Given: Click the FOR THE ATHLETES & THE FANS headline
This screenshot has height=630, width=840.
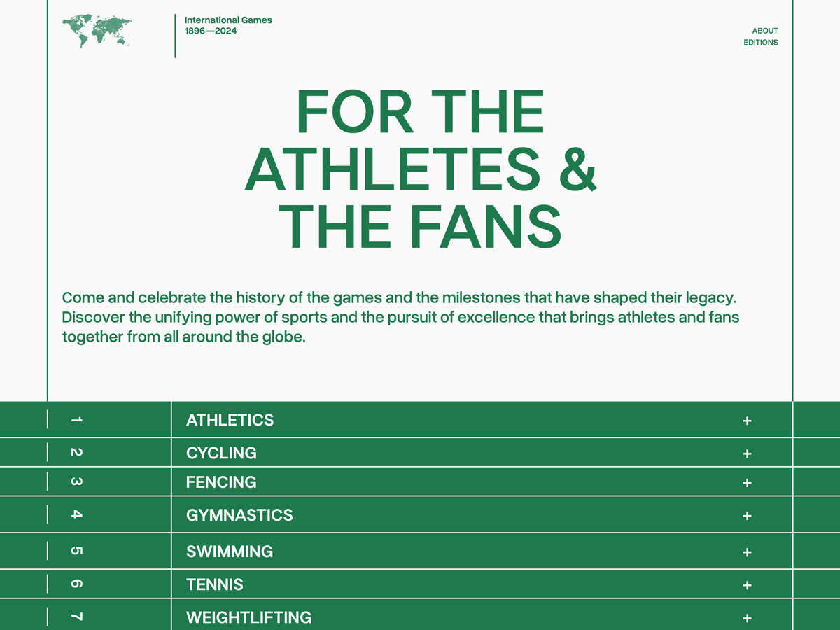Looking at the screenshot, I should coord(420,167).
